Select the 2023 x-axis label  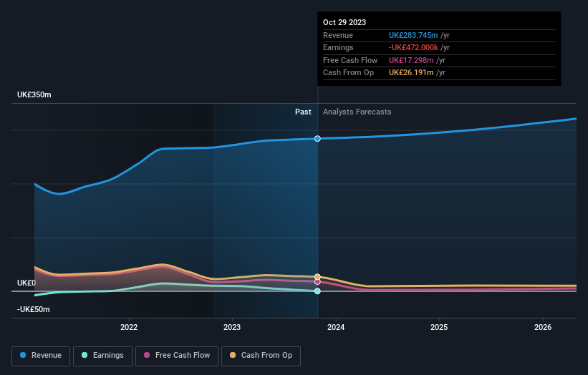(232, 328)
